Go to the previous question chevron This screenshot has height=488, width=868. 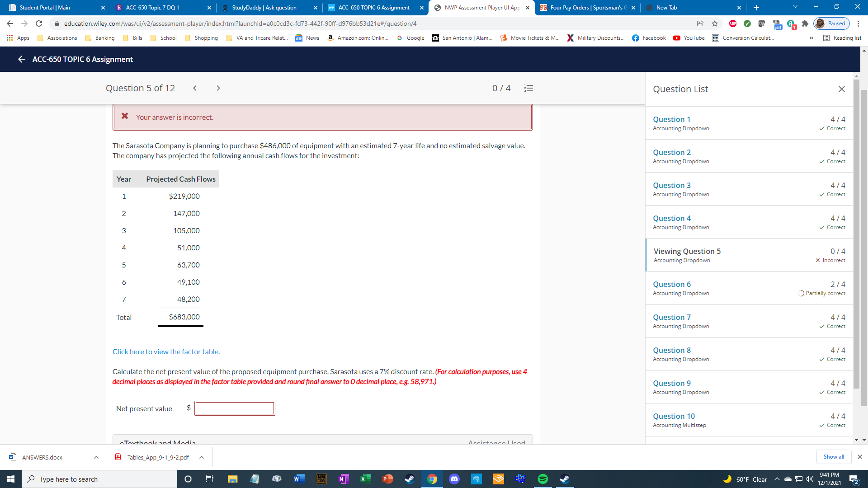click(195, 88)
